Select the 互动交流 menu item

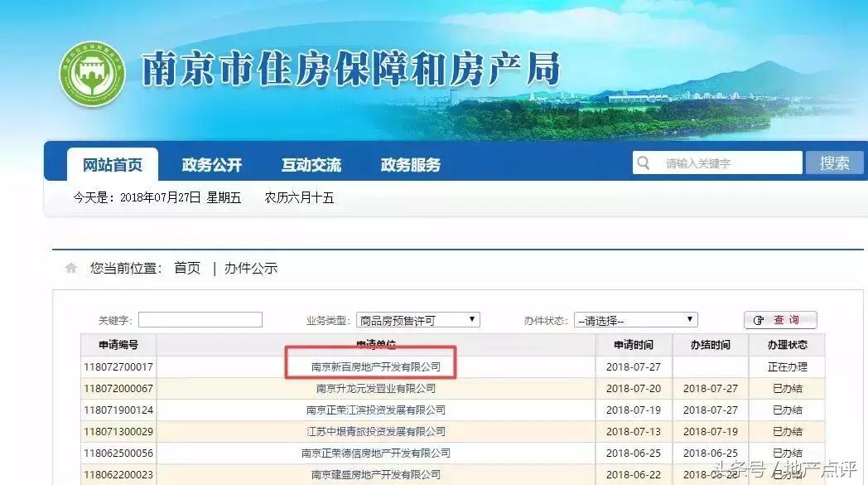(x=311, y=163)
